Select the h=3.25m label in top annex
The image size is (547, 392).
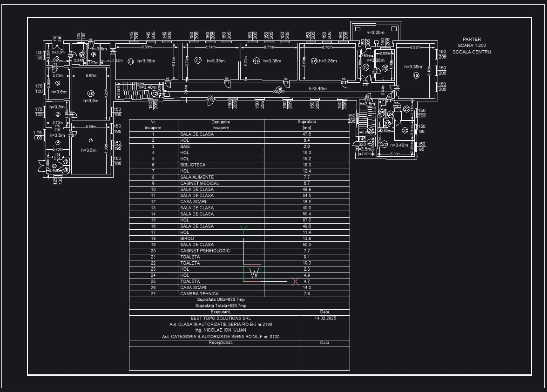375,33
